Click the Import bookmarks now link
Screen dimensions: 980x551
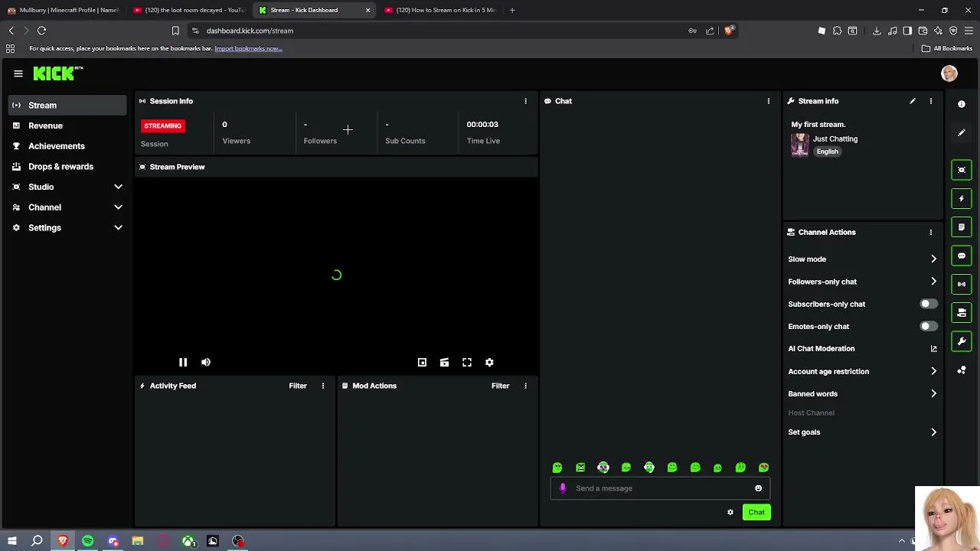248,48
